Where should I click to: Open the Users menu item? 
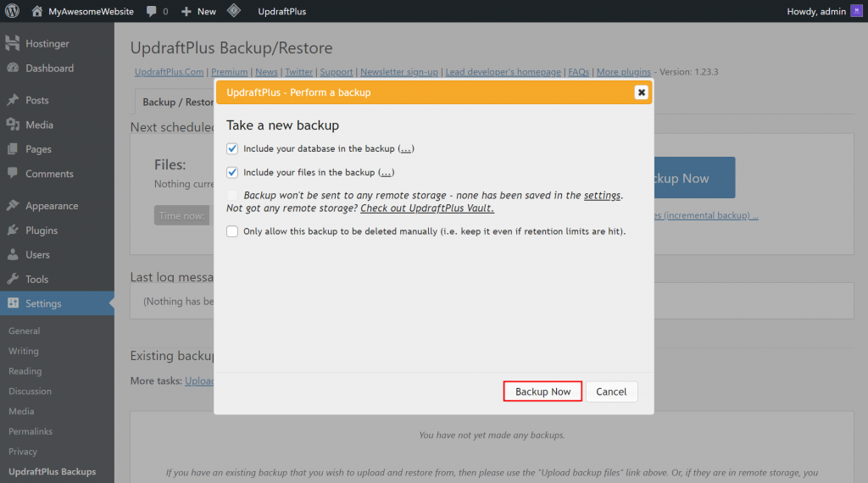37,255
